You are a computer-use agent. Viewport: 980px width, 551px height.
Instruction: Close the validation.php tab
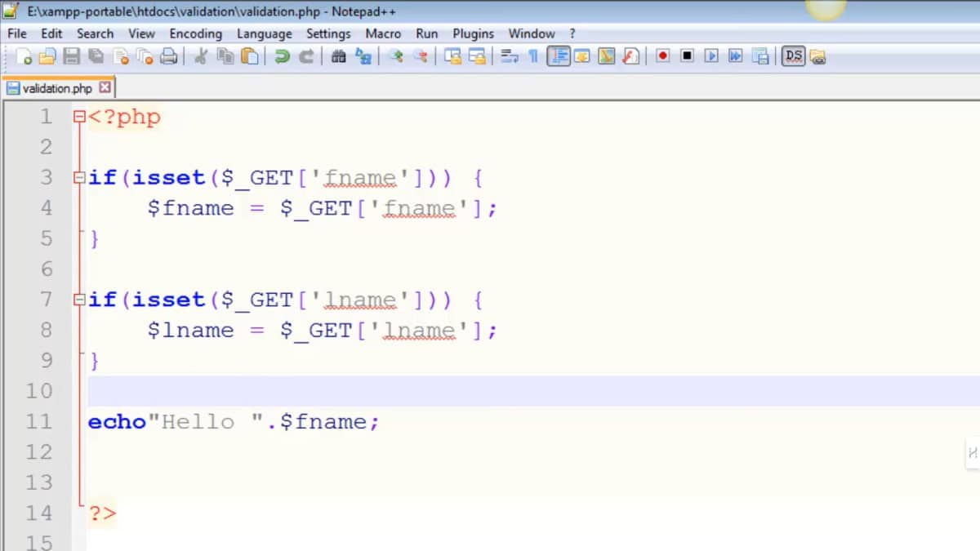tap(105, 87)
